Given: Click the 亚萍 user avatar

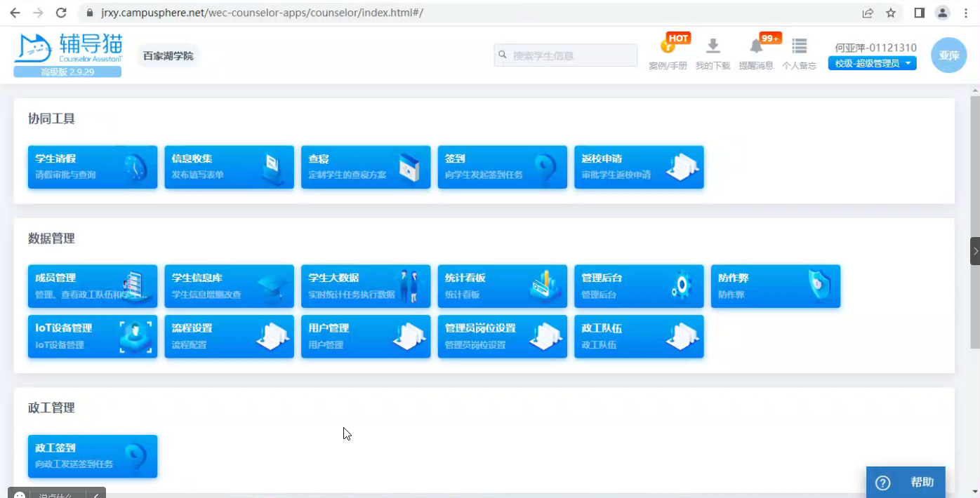Looking at the screenshot, I should [x=948, y=55].
